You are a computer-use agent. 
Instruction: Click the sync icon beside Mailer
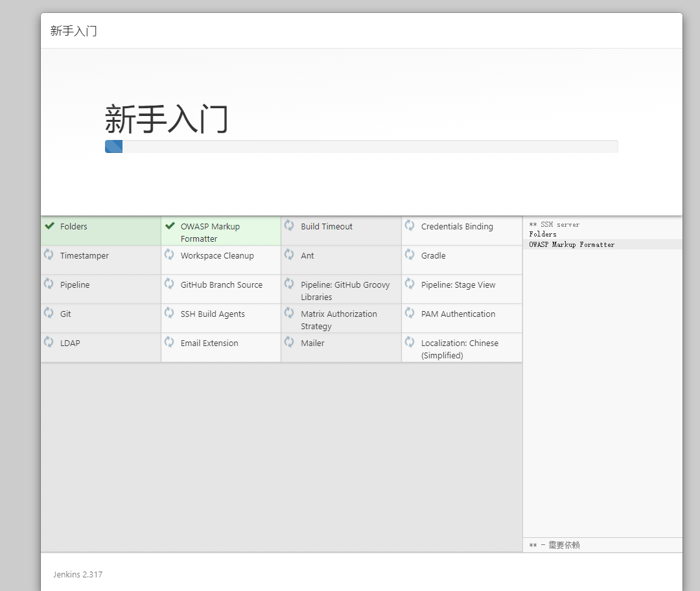click(x=289, y=342)
